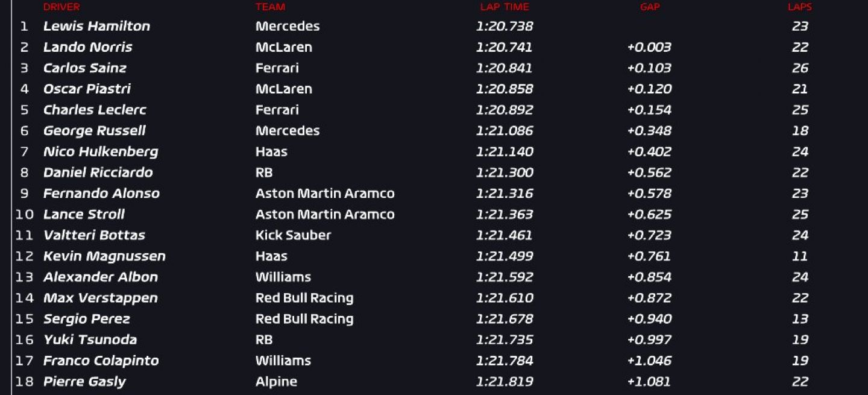Image resolution: width=868 pixels, height=395 pixels.
Task: Select Kick Sauber team name
Action: pyautogui.click(x=293, y=235)
